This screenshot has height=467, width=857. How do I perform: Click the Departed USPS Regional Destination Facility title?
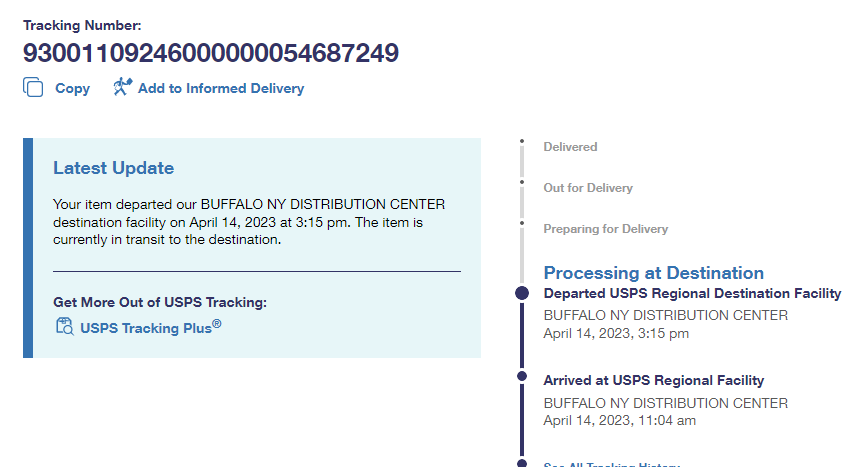692,294
